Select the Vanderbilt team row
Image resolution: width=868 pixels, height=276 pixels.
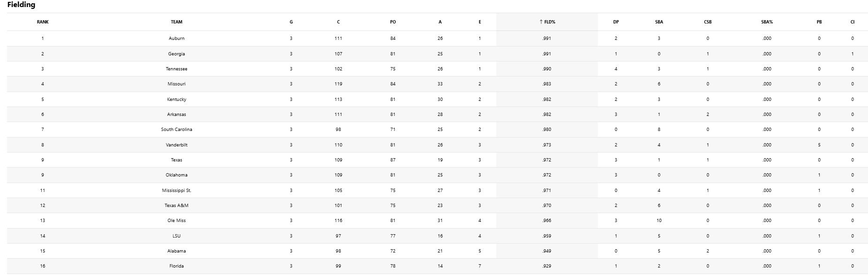tap(176, 145)
